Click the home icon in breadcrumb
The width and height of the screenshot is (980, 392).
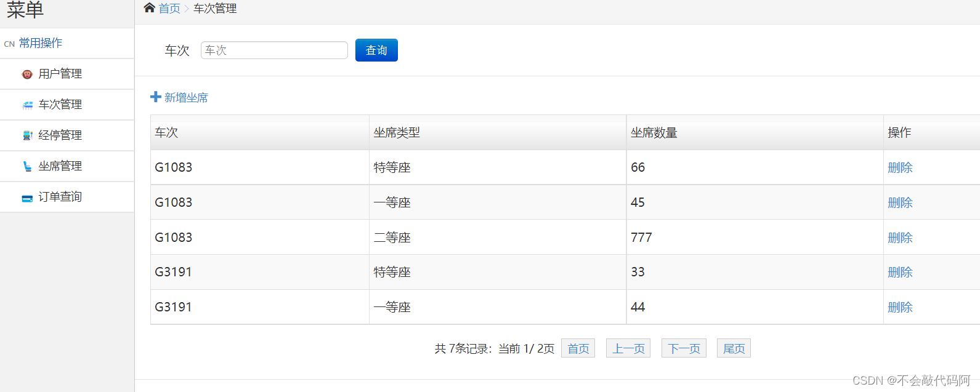tap(149, 8)
